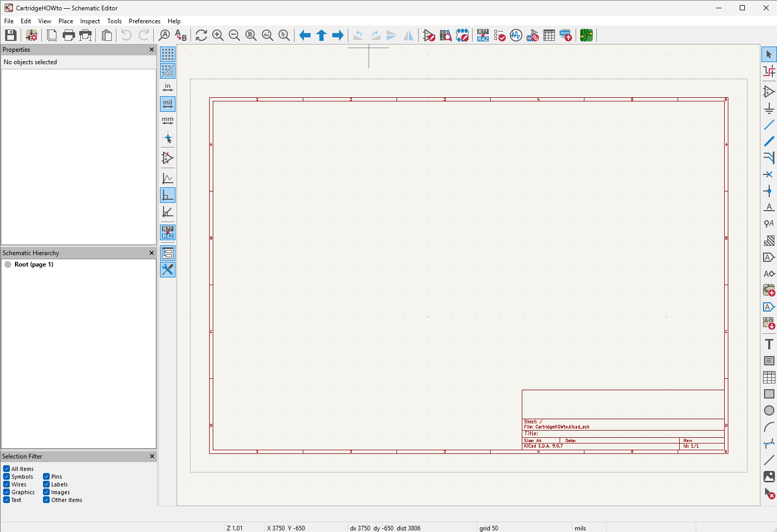Navigate up one sheet with blue up arrow

[321, 35]
